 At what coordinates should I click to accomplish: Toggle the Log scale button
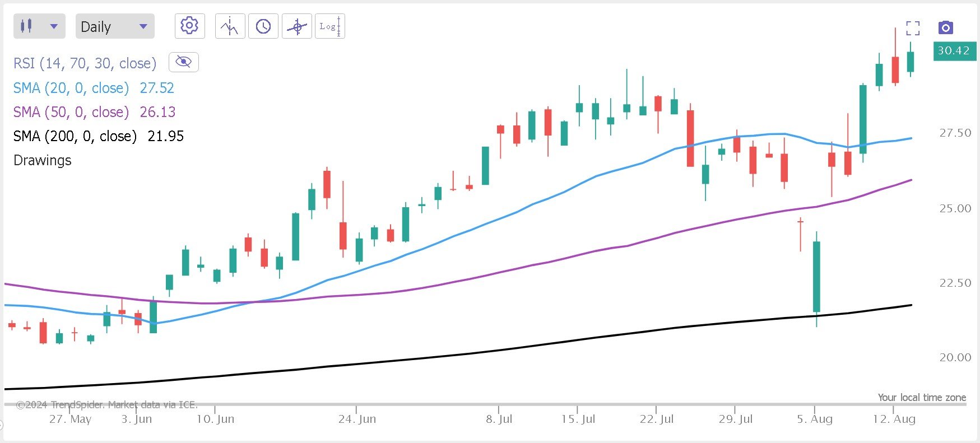[330, 26]
